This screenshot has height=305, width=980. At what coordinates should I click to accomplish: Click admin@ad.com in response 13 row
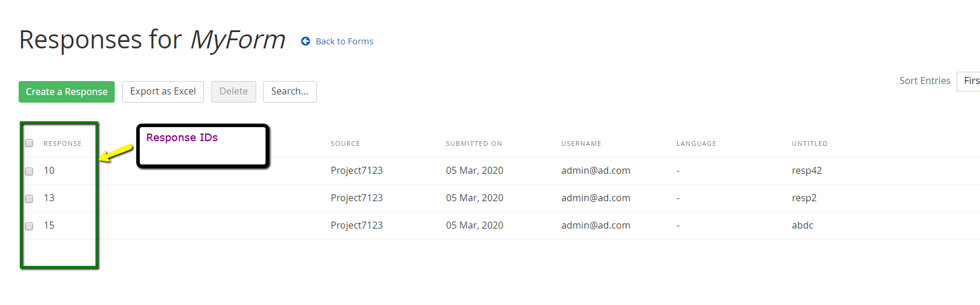(596, 198)
